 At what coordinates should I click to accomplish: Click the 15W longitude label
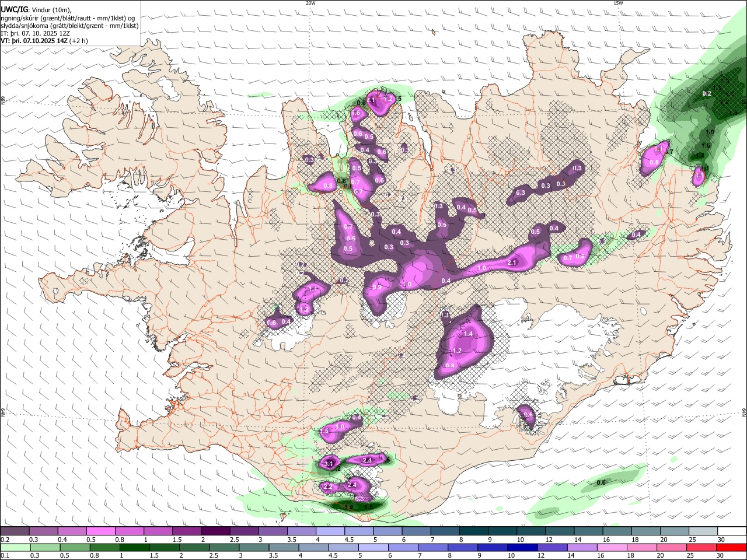(618, 3)
